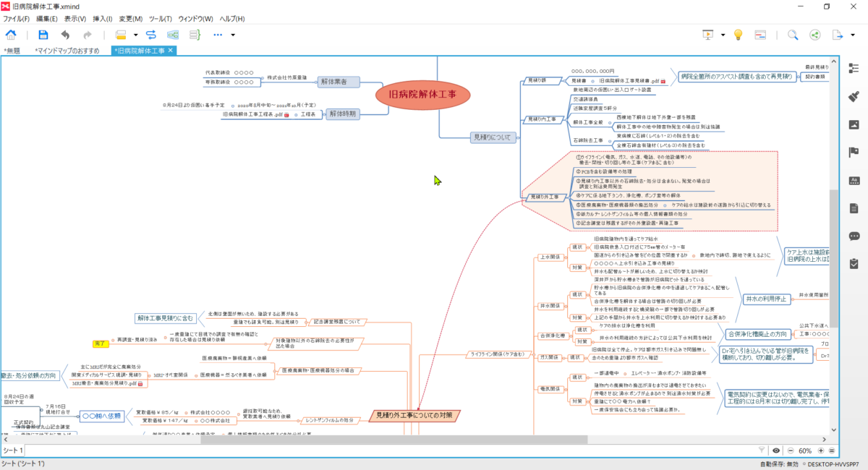Open the Gantt chart view icon
The width and height of the screenshot is (868, 470).
pos(760,35)
